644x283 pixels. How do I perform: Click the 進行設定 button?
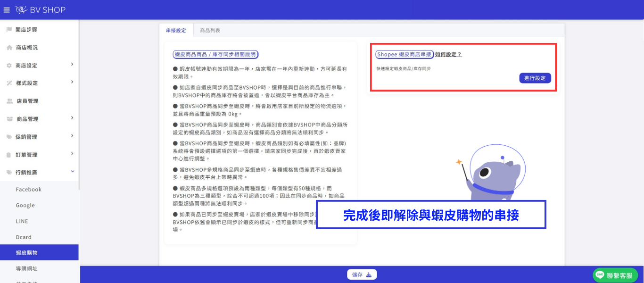[x=535, y=78]
